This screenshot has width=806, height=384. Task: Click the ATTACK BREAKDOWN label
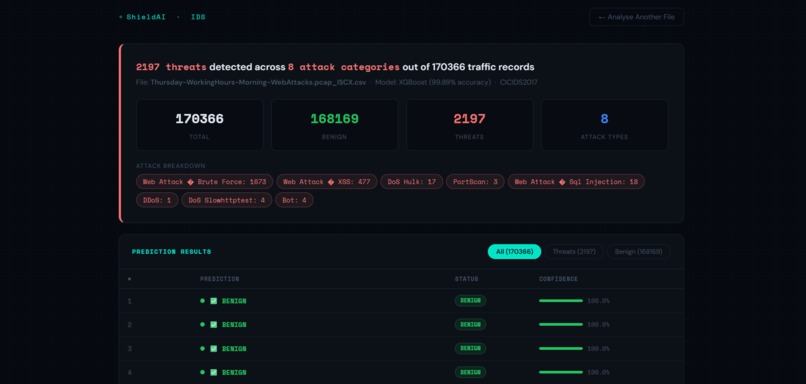(x=171, y=166)
